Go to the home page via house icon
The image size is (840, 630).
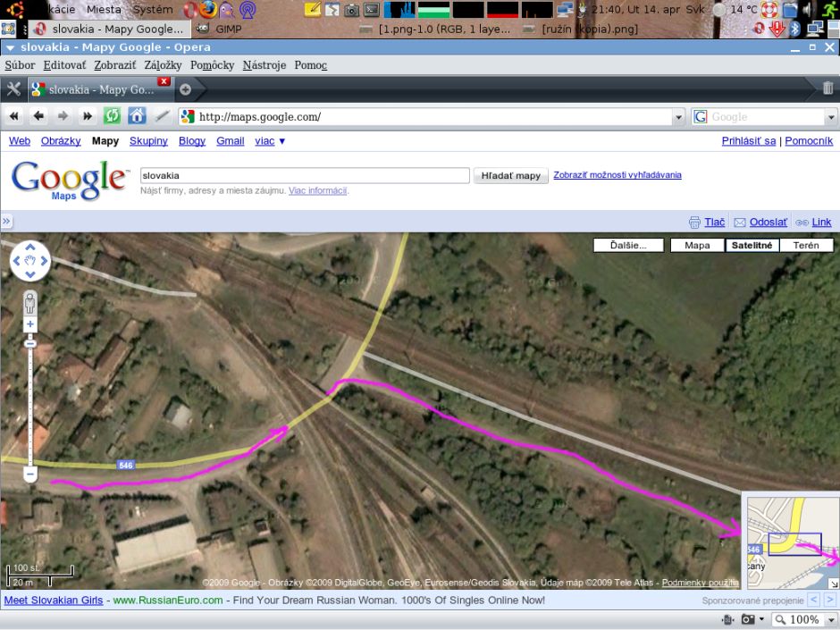(137, 116)
